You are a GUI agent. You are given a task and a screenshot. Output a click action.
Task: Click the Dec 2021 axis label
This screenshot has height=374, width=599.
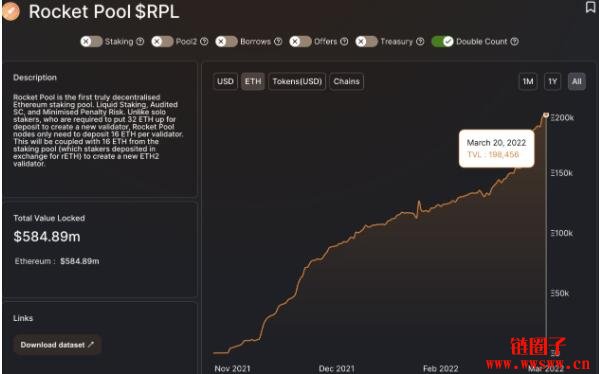337,369
